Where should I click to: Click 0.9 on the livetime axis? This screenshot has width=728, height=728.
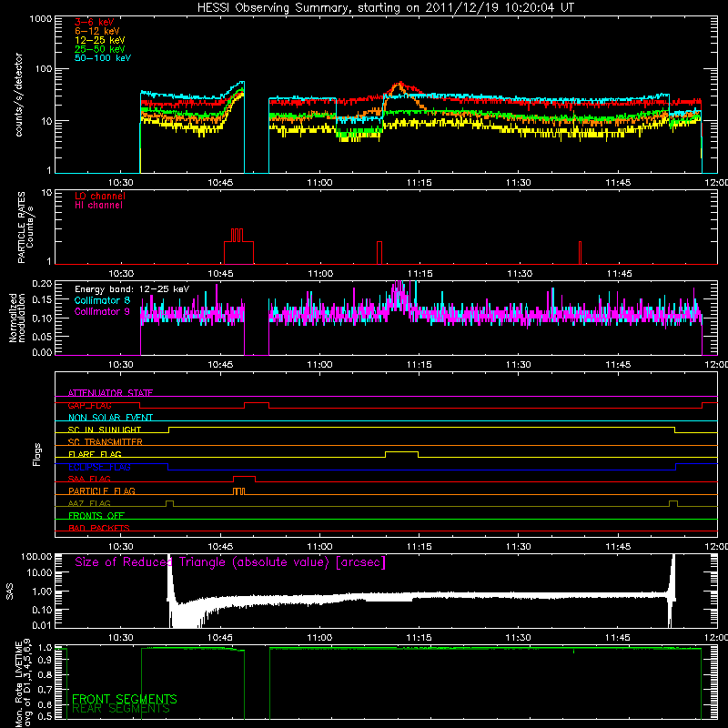pos(45,661)
